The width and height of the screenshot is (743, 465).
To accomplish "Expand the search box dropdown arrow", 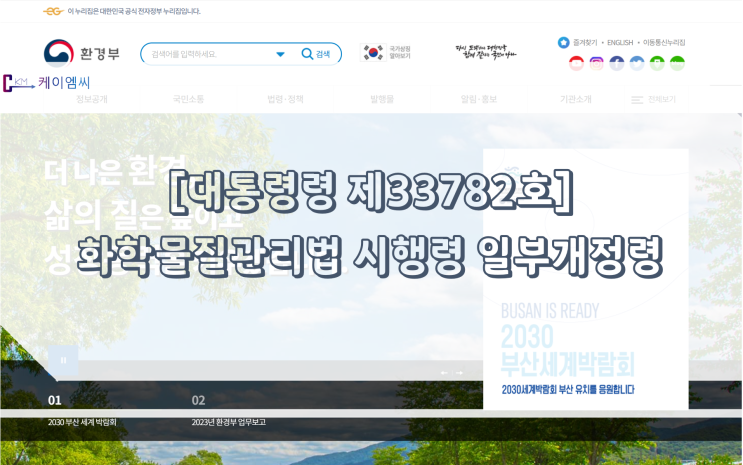I will point(280,54).
